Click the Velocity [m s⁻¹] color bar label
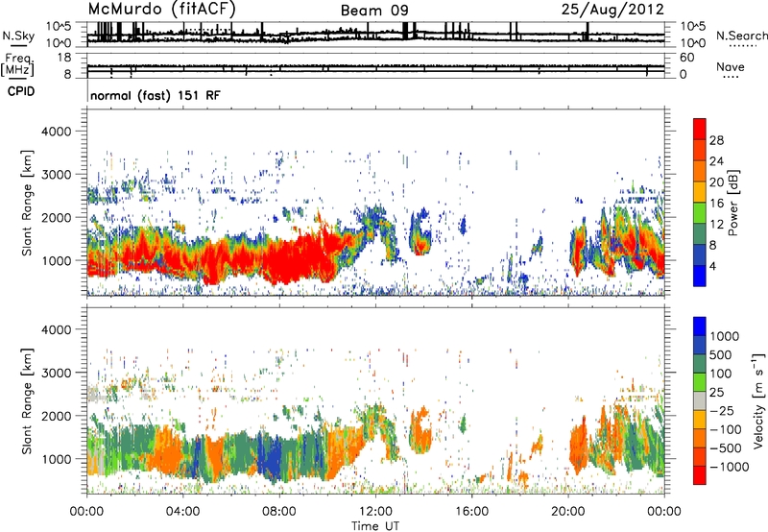 tap(758, 400)
